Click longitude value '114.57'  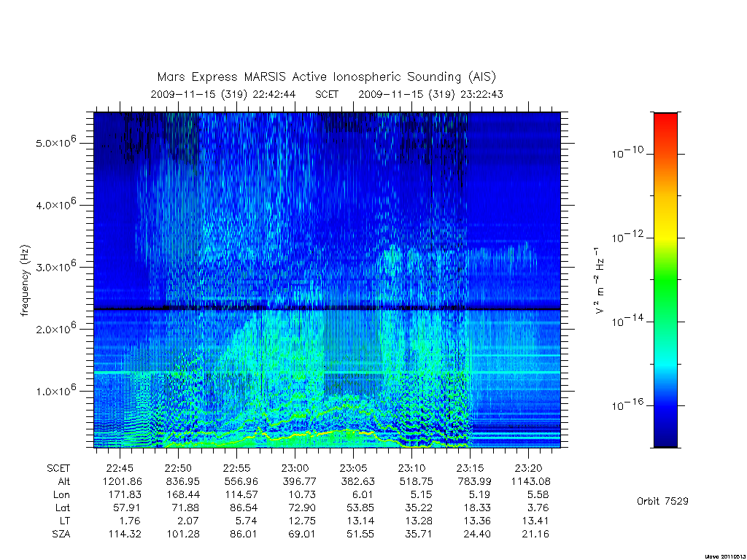pyautogui.click(x=241, y=495)
